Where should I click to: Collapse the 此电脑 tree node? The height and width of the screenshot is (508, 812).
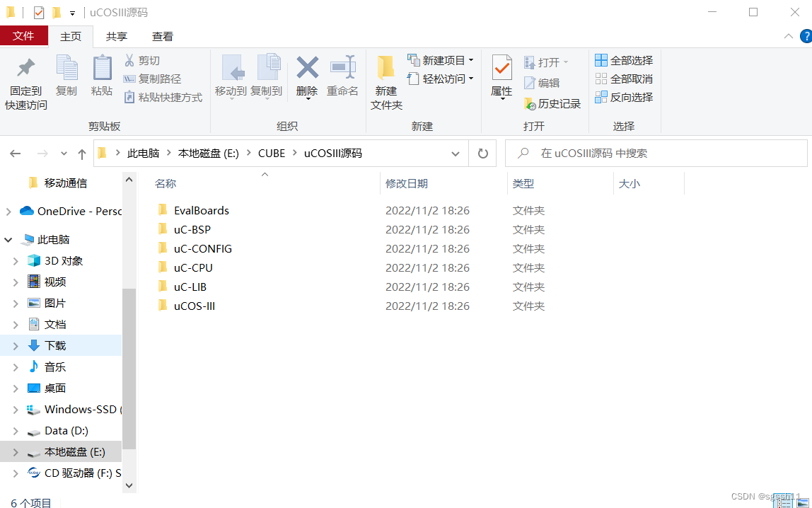[x=8, y=239]
